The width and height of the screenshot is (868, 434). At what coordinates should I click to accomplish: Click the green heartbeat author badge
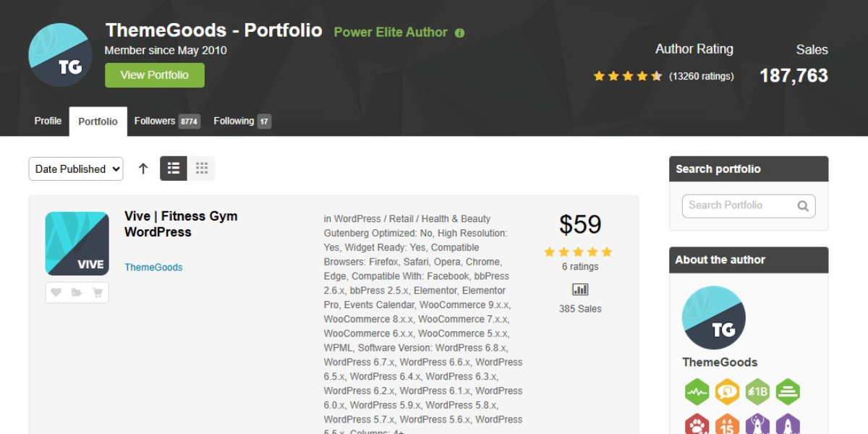coord(697,392)
